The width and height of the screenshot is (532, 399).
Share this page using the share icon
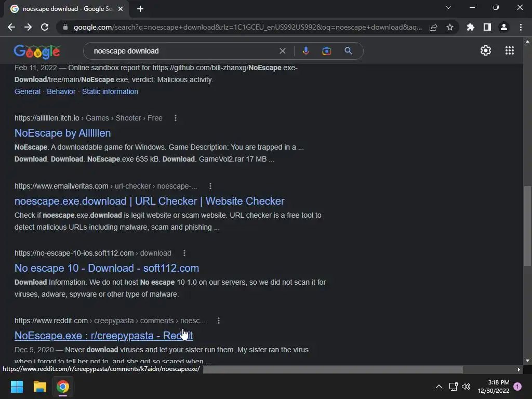(x=433, y=28)
